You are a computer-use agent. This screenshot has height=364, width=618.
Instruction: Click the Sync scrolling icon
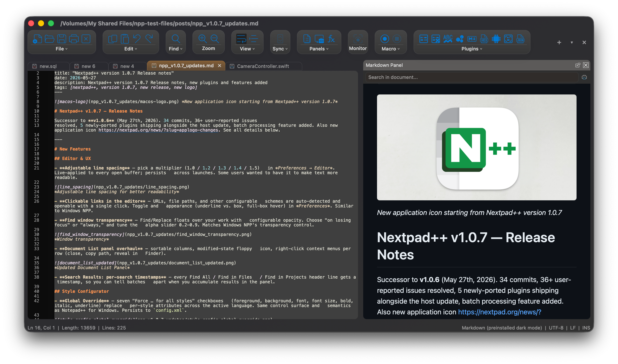280,39
